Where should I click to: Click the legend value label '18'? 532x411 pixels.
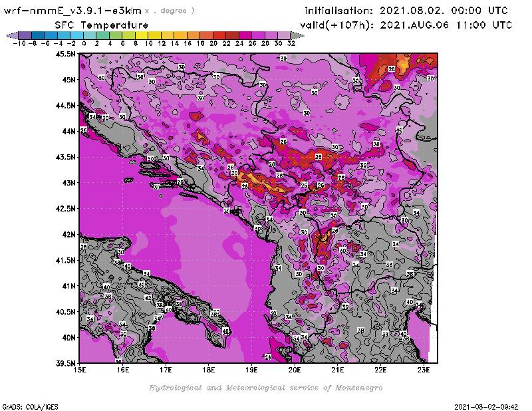[201, 43]
